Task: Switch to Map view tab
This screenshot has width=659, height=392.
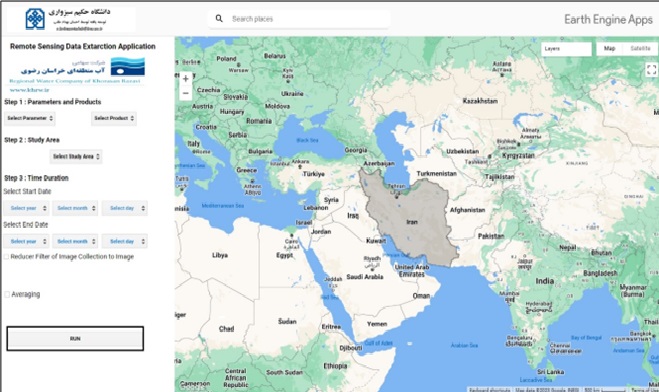Action: pyautogui.click(x=609, y=49)
